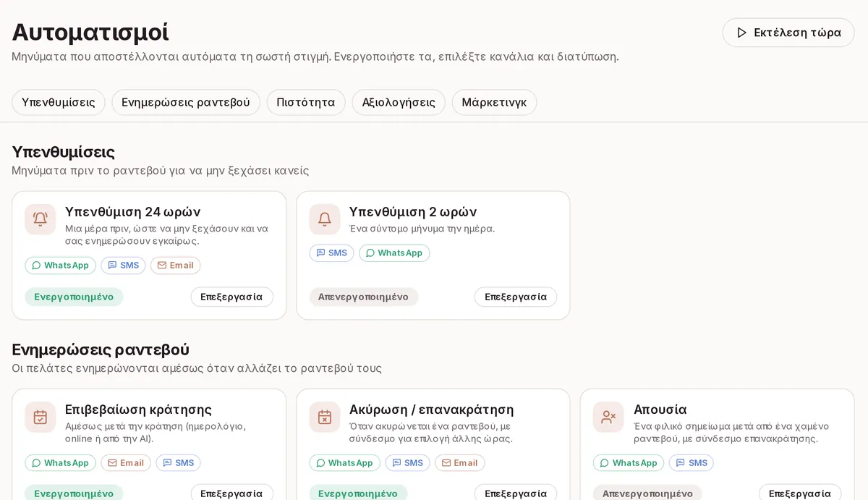
Task: Click the SMS chip in Ακύρωση / επανακράτηση
Action: coord(408,463)
